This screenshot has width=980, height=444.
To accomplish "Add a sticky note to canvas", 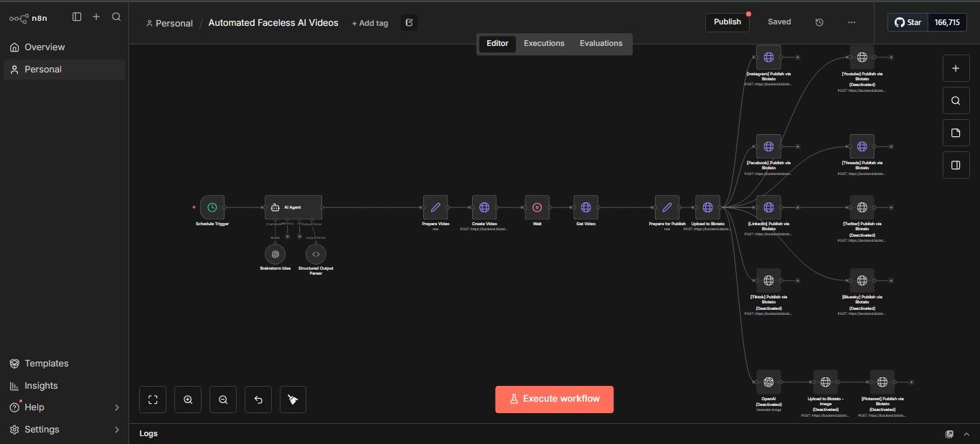I will (955, 133).
